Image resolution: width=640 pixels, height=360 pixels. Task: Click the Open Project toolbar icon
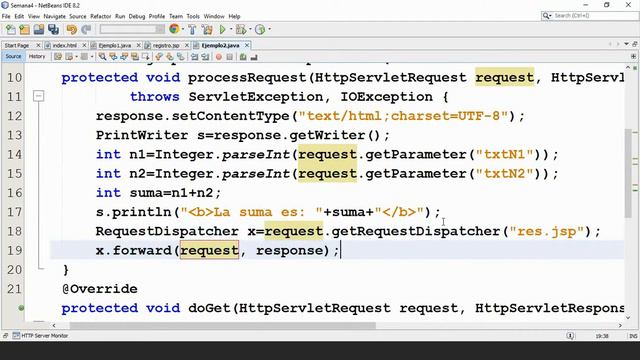click(39, 29)
